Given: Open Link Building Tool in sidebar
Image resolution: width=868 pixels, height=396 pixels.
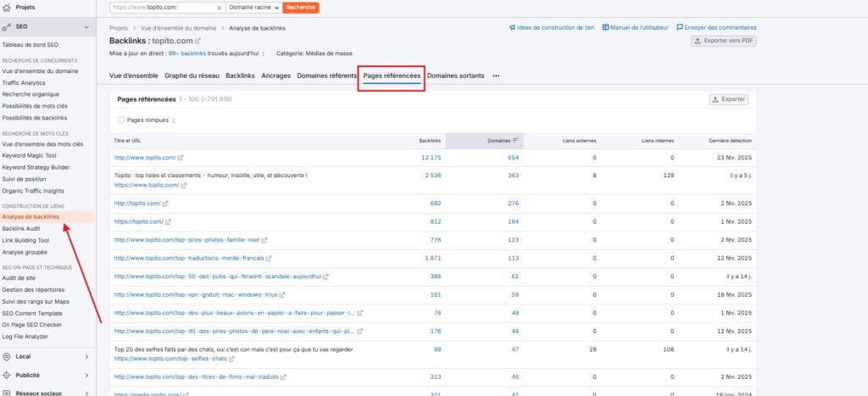Looking at the screenshot, I should point(25,240).
